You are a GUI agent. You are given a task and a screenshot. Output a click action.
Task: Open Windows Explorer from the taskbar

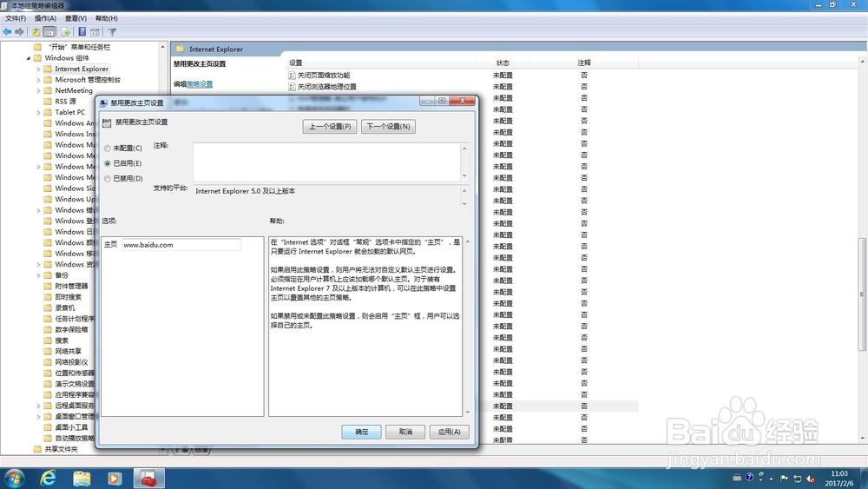coord(82,479)
